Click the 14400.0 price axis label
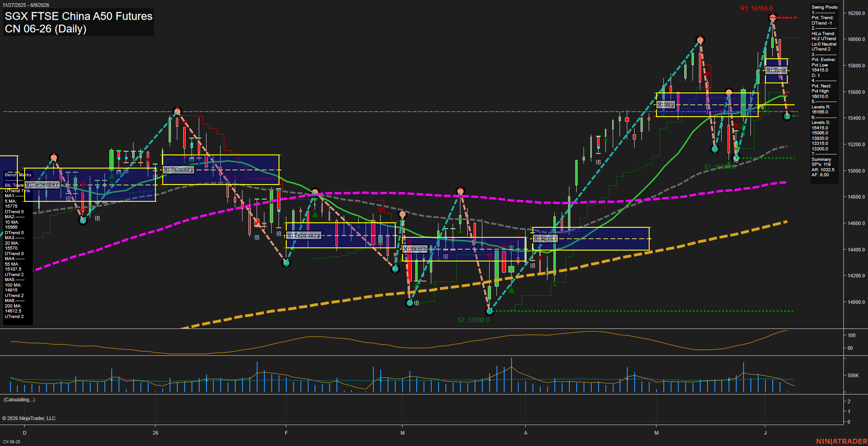 point(856,250)
